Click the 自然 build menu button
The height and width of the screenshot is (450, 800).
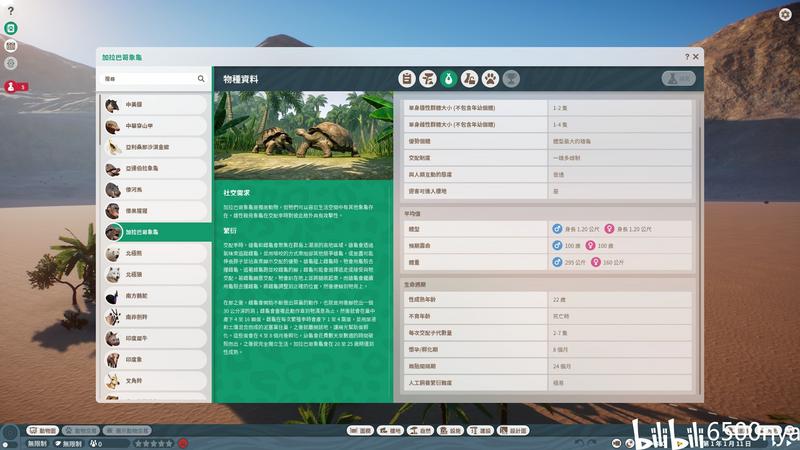tap(420, 431)
